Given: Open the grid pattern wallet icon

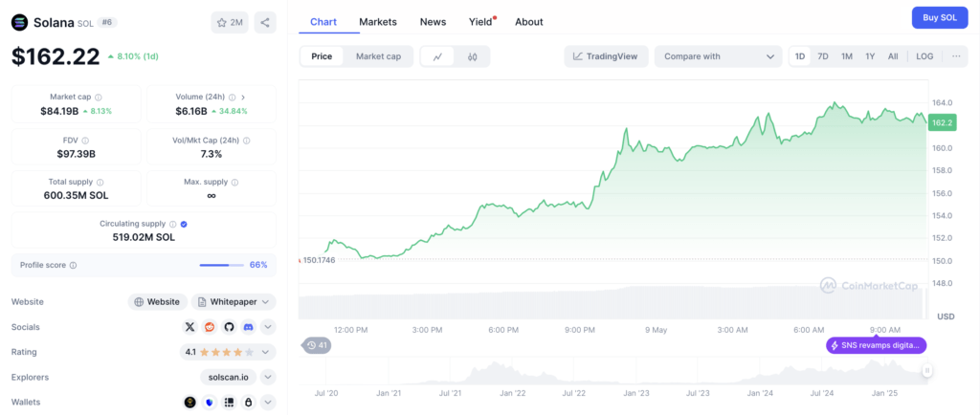Looking at the screenshot, I should pyautogui.click(x=229, y=403).
